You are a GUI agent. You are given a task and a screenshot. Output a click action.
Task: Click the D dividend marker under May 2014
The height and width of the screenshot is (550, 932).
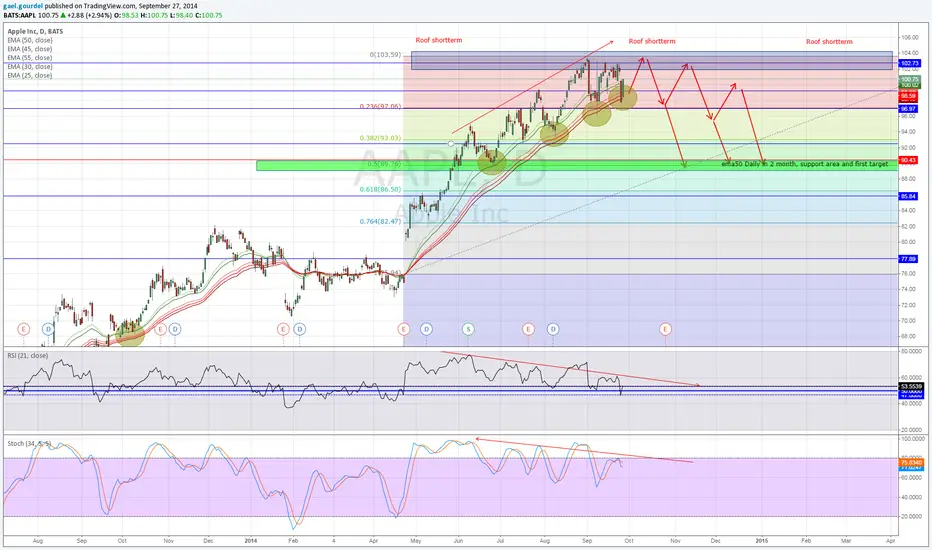click(x=426, y=329)
